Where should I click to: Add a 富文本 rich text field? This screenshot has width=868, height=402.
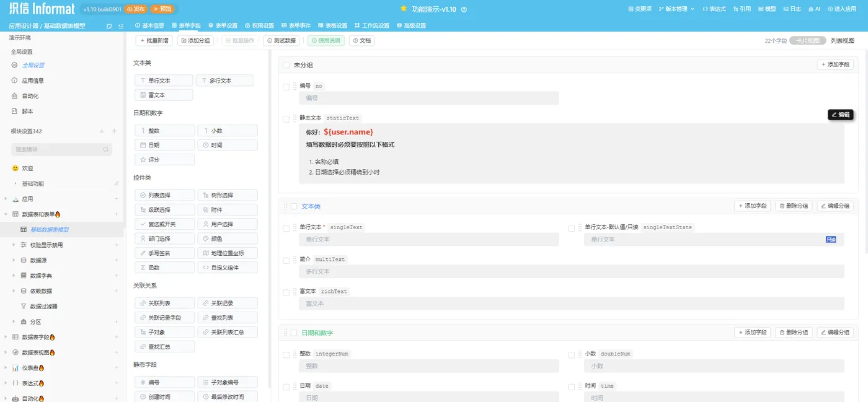coord(164,95)
